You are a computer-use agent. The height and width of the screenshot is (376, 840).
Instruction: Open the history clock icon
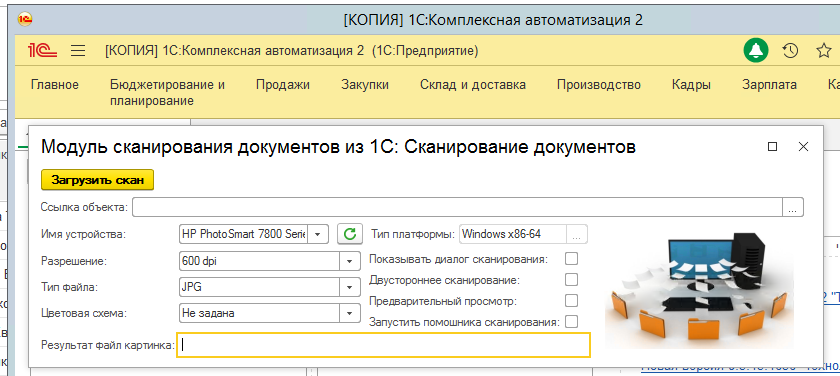(790, 51)
